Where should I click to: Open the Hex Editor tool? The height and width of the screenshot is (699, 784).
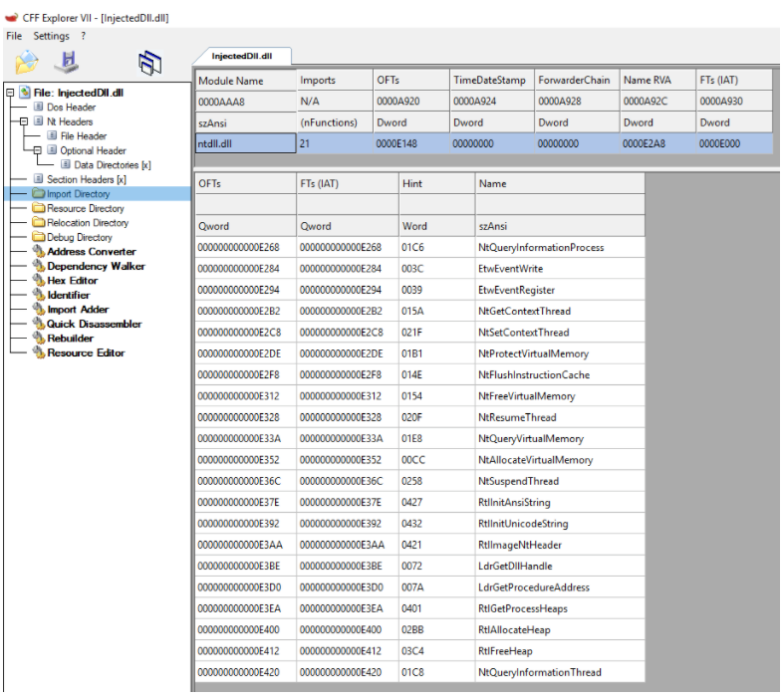72,281
